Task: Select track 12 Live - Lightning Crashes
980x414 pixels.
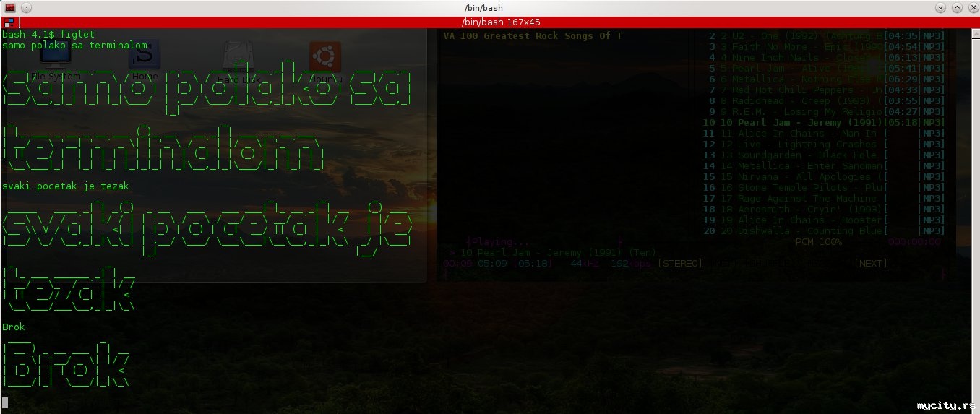Action: pyautogui.click(x=822, y=144)
